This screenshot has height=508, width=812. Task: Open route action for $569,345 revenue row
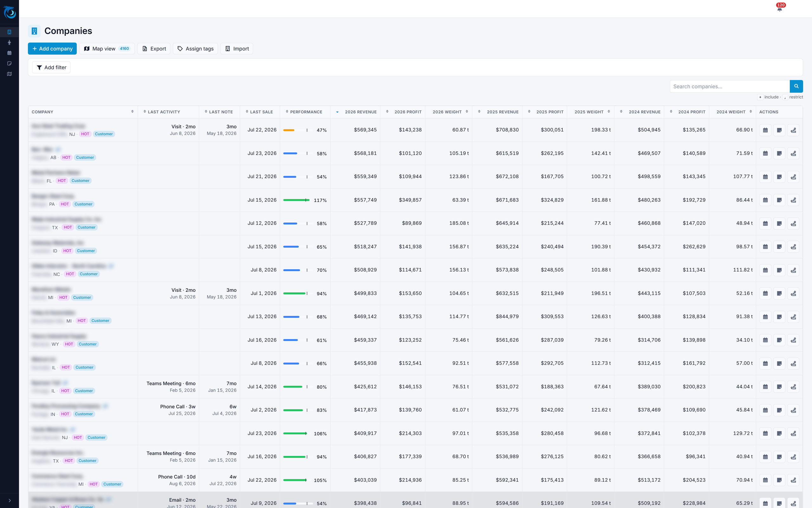click(793, 130)
